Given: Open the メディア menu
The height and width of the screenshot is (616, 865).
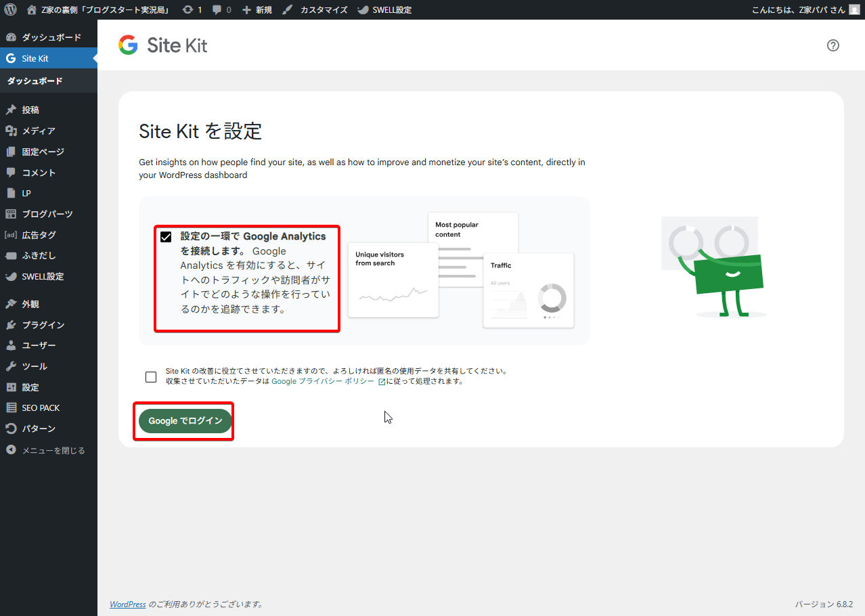Looking at the screenshot, I should (49, 131).
